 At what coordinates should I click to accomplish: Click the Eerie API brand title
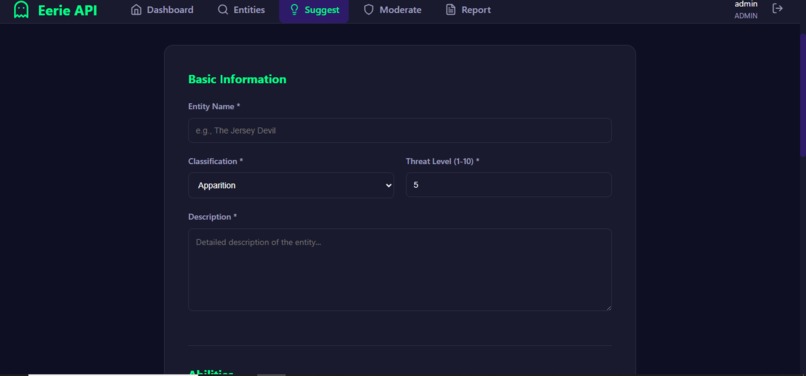[x=67, y=10]
